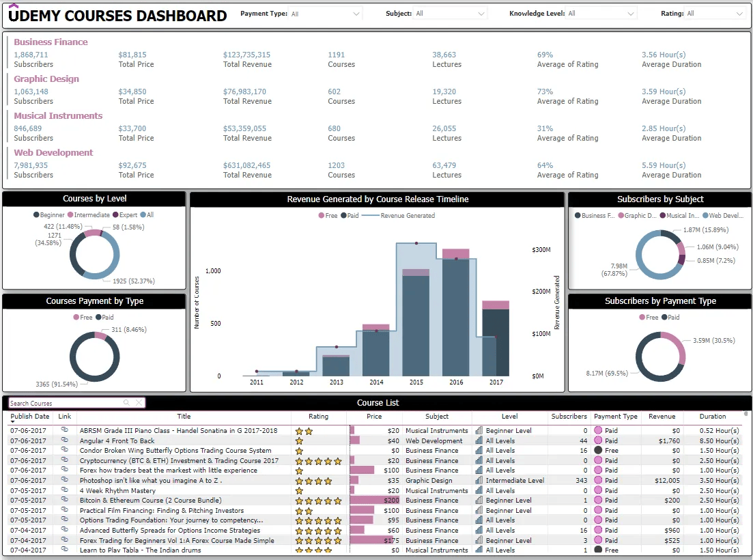Click Free circle icon in Condor Broken Wing row
This screenshot has width=753, height=560.
coord(598,451)
